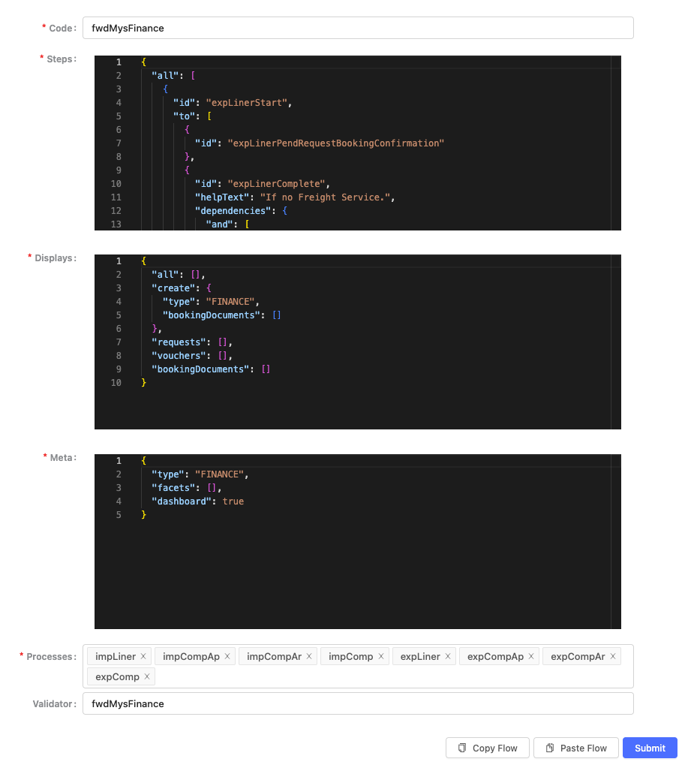
Task: Click "bookingDocuments" on Displays line 9
Action: tap(200, 369)
